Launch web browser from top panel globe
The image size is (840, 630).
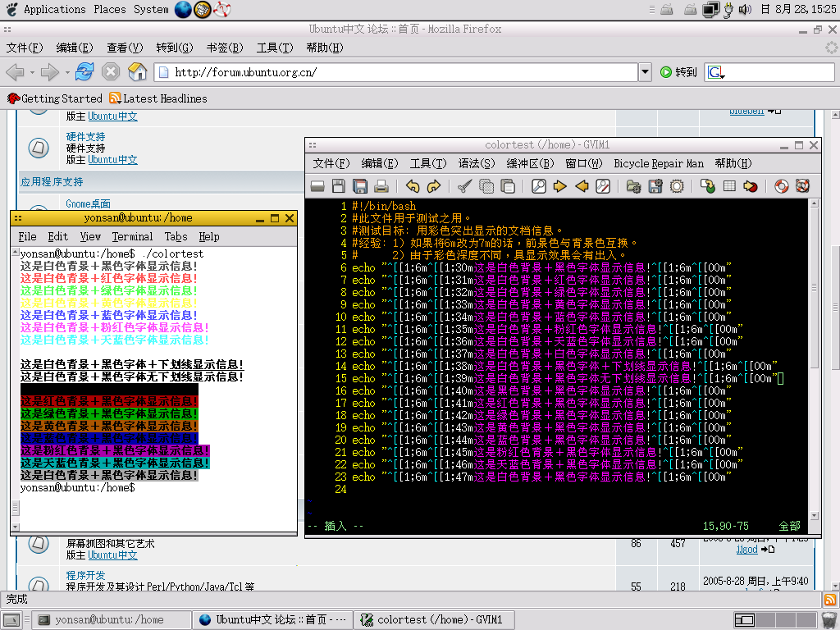[x=183, y=9]
